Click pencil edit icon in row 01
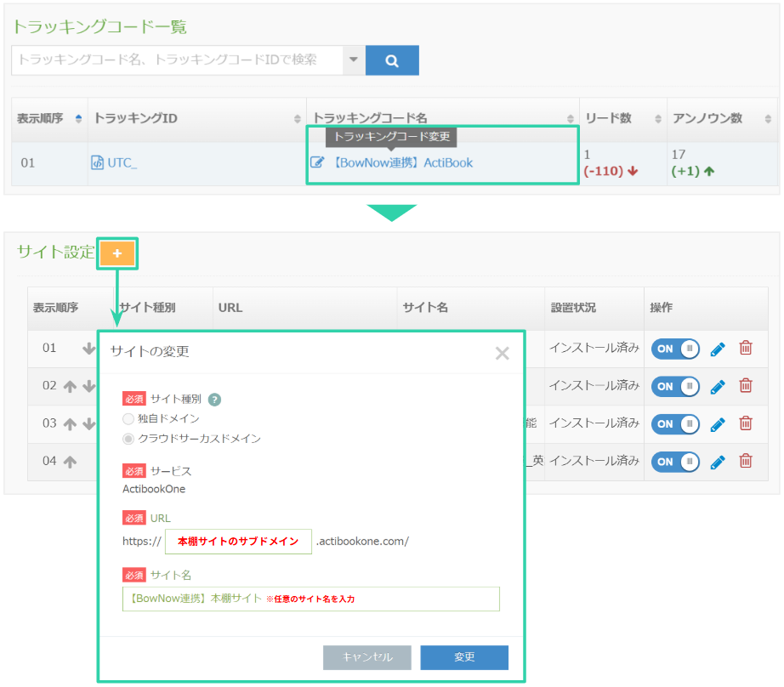The height and width of the screenshot is (687, 784). [x=718, y=349]
